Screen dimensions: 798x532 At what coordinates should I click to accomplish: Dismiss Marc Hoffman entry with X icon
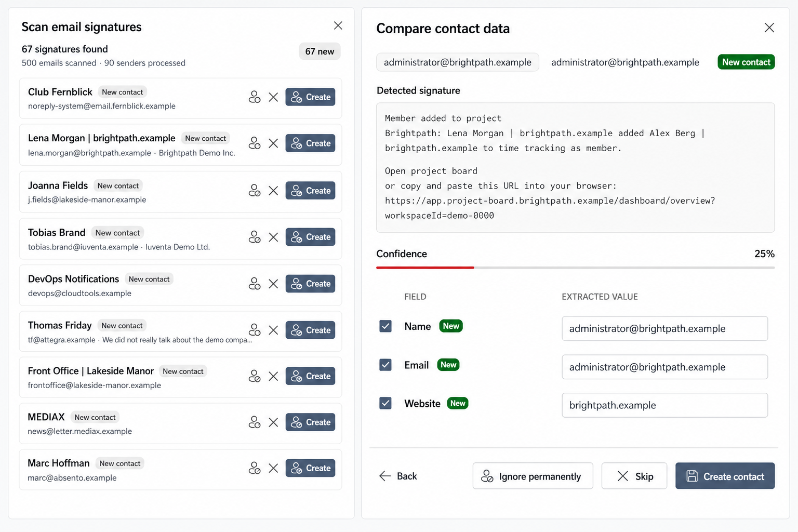click(273, 468)
